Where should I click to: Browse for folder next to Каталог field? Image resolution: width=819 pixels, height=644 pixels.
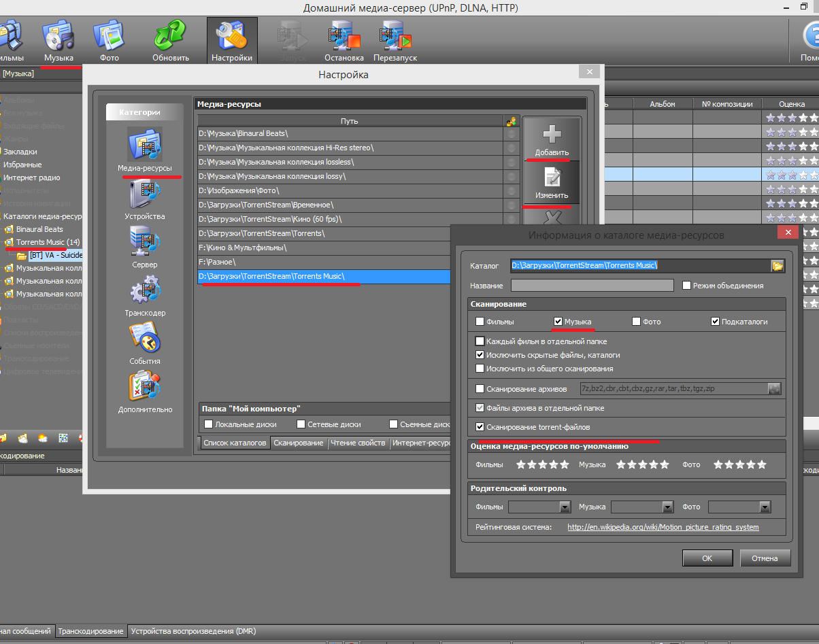click(777, 266)
